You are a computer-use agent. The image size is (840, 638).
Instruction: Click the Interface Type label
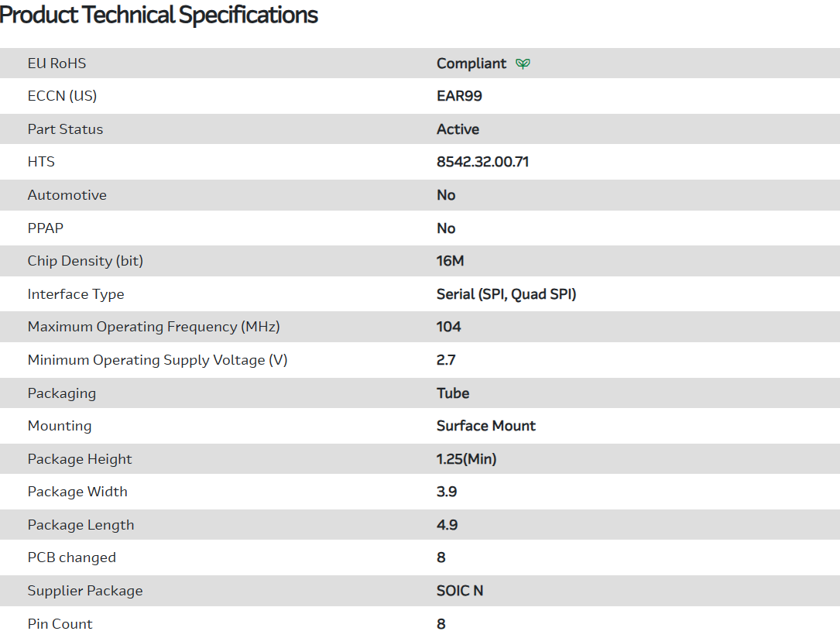(75, 294)
